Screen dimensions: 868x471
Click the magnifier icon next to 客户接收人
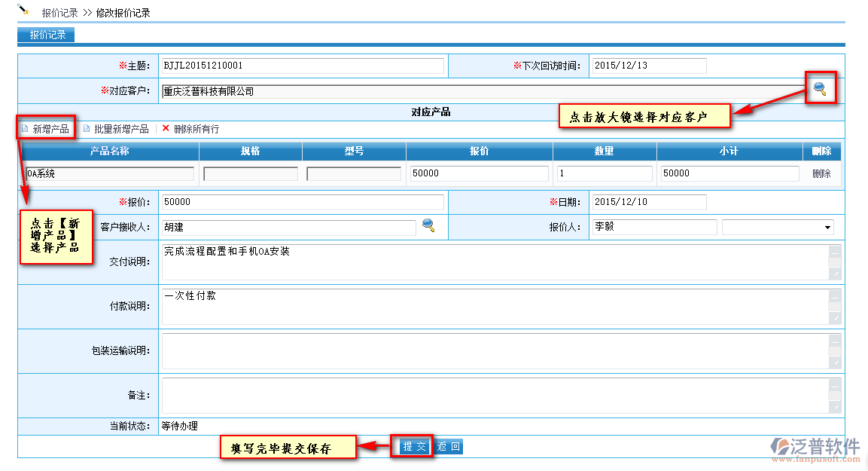pyautogui.click(x=428, y=225)
